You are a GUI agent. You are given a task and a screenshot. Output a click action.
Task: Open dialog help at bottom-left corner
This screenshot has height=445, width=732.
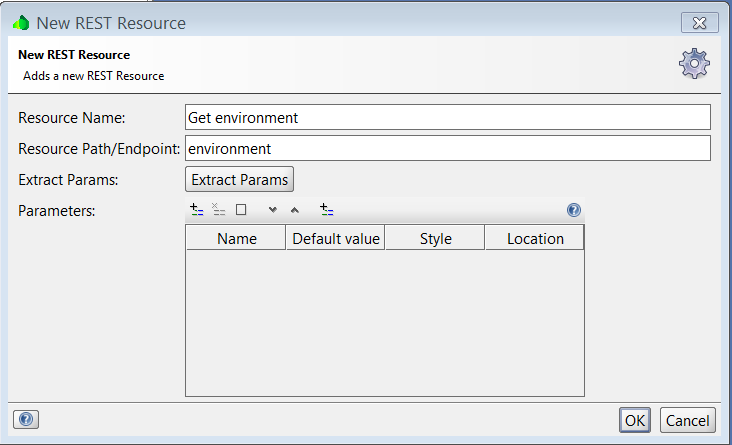27,420
